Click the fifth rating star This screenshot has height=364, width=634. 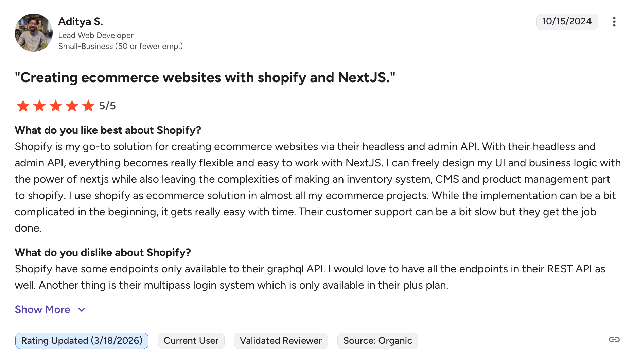pos(88,106)
